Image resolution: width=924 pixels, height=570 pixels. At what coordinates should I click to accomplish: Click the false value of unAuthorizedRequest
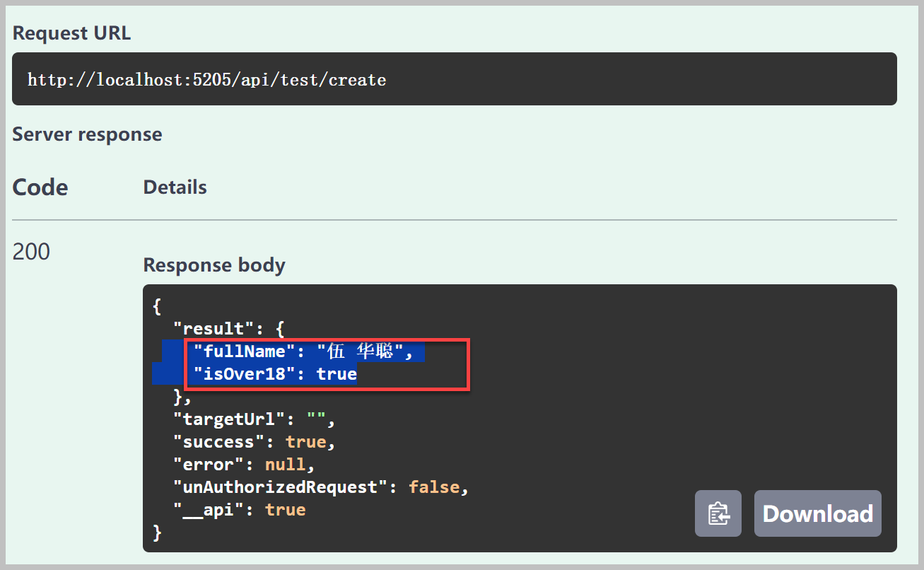click(434, 487)
